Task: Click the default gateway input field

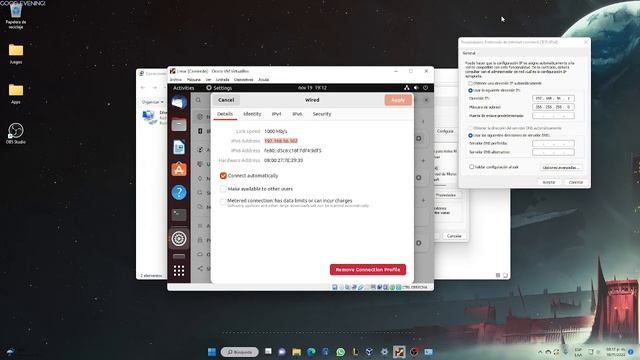Action: [553, 116]
